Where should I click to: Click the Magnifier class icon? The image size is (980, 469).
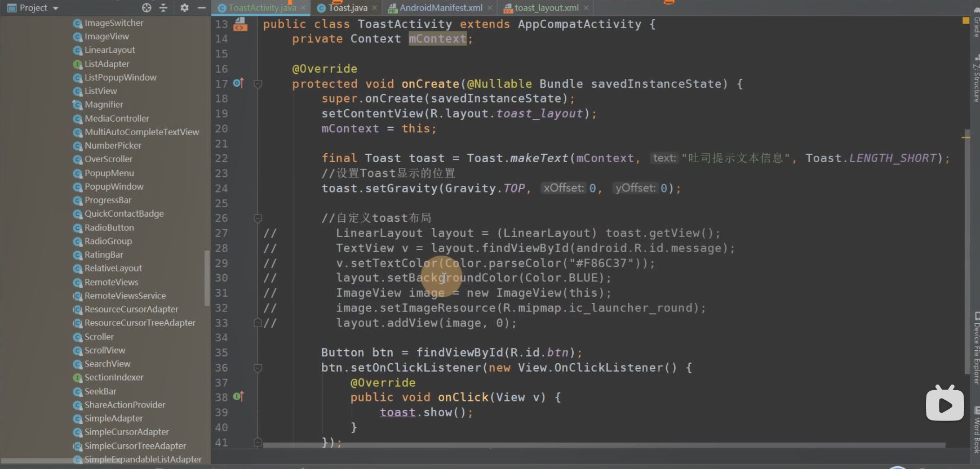point(78,105)
